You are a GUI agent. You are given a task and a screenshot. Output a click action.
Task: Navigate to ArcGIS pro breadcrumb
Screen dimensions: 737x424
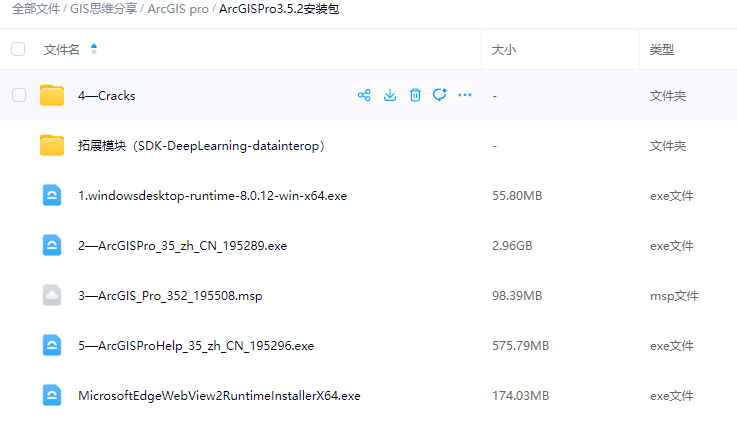(x=178, y=9)
